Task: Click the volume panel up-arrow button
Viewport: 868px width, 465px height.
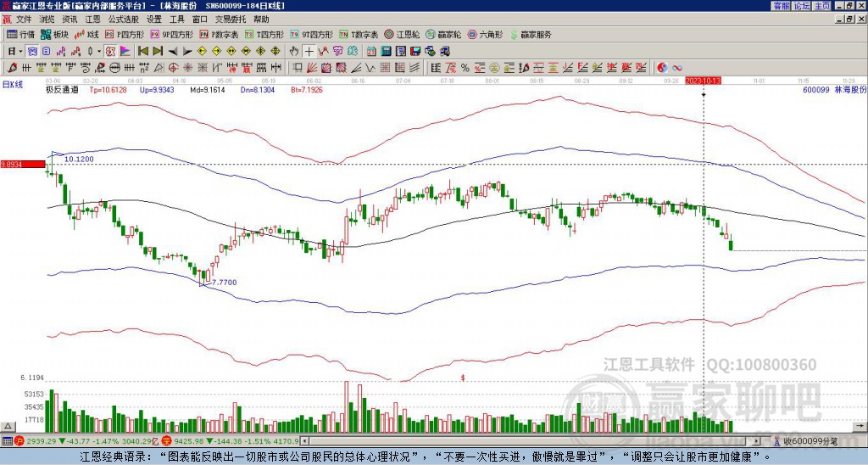Action: pyautogui.click(x=7, y=426)
